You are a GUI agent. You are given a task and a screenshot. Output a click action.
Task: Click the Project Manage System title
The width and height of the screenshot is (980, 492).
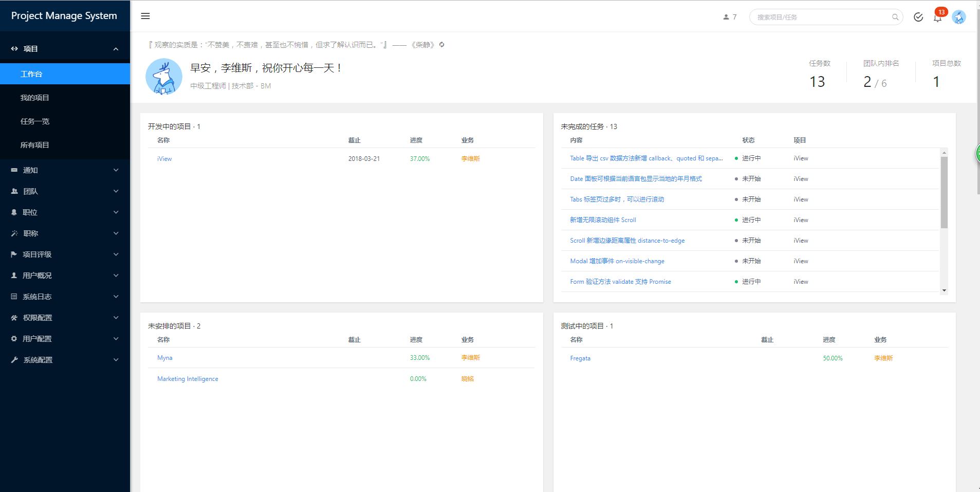click(x=64, y=16)
